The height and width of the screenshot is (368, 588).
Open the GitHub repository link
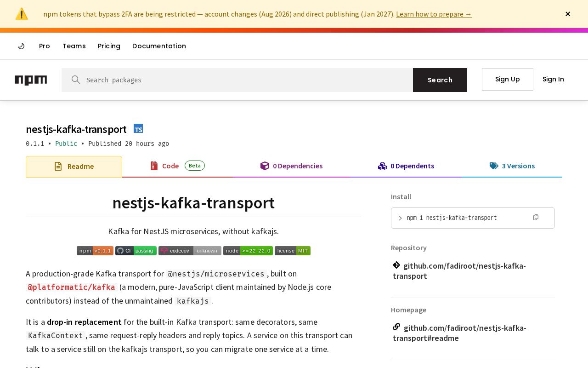coord(459,271)
